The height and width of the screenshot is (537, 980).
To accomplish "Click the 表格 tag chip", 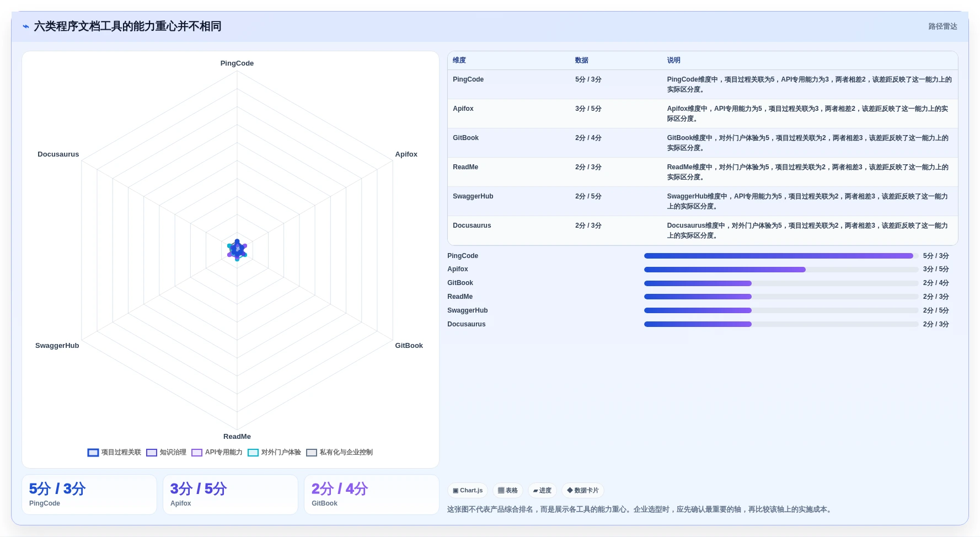I will pos(507,490).
